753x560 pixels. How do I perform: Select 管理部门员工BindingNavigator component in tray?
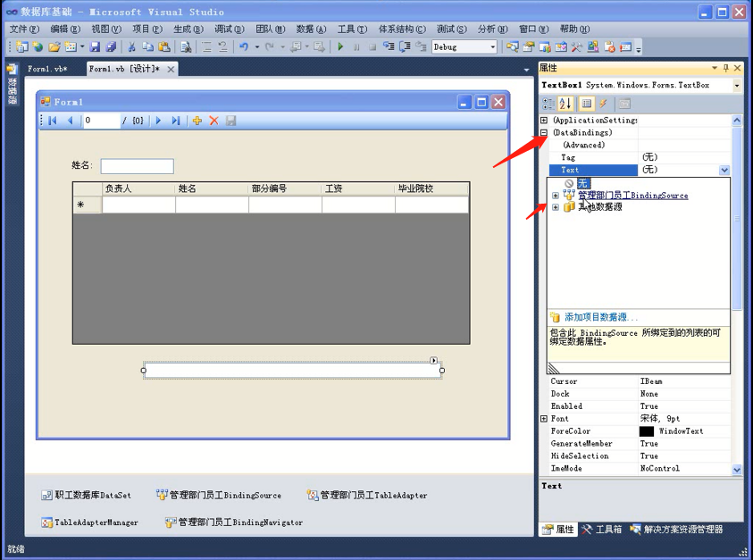tap(234, 522)
